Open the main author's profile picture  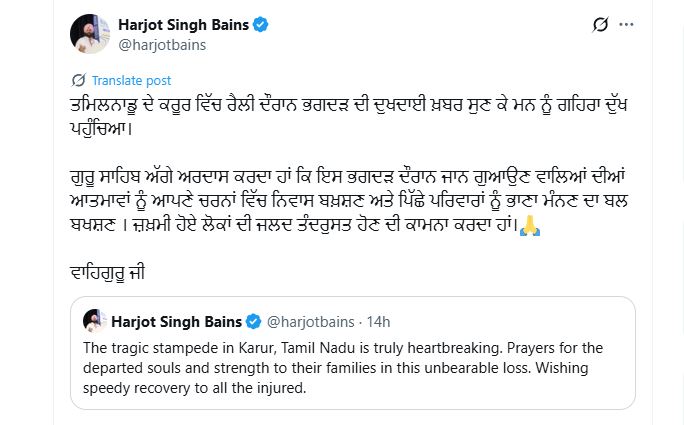click(90, 34)
